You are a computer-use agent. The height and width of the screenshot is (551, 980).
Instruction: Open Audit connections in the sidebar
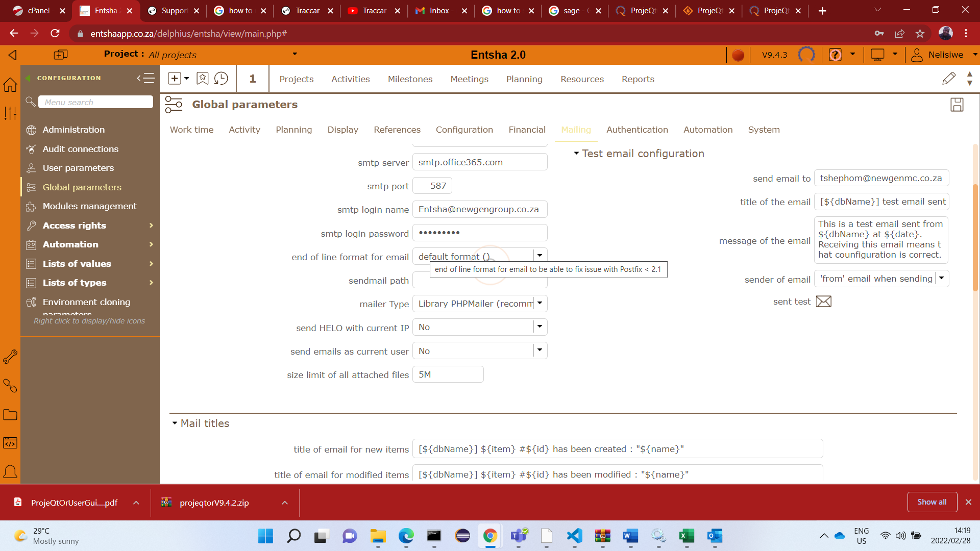click(x=80, y=149)
